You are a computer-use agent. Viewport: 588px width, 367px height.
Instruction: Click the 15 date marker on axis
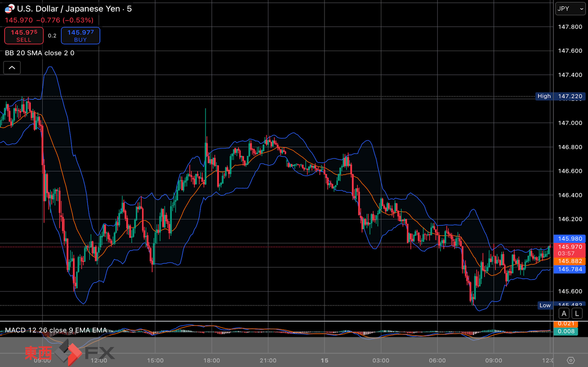(x=324, y=360)
